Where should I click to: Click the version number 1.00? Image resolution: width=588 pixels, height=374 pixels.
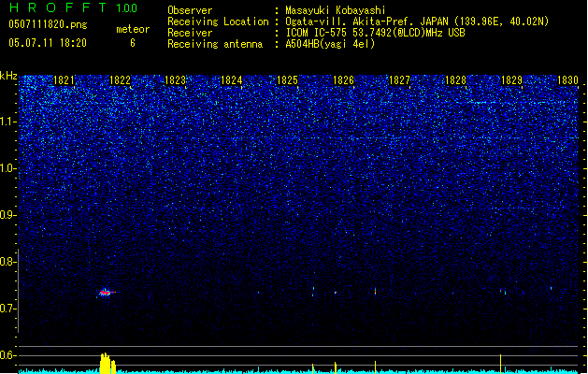coord(126,8)
